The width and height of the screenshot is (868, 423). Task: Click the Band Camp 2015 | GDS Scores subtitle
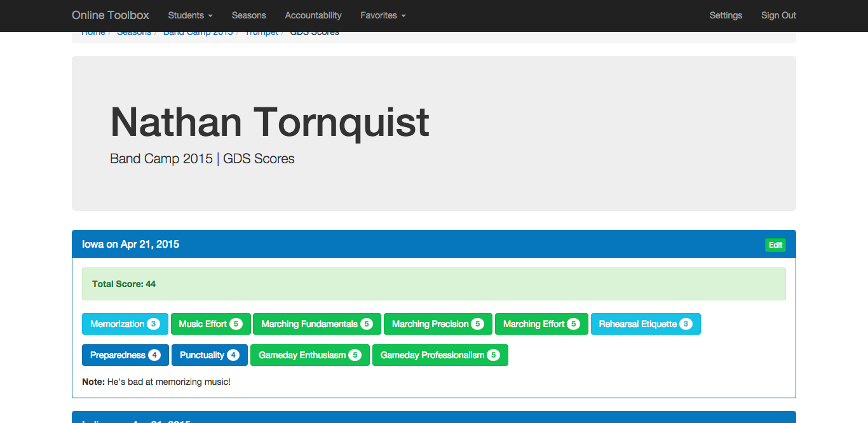[202, 159]
